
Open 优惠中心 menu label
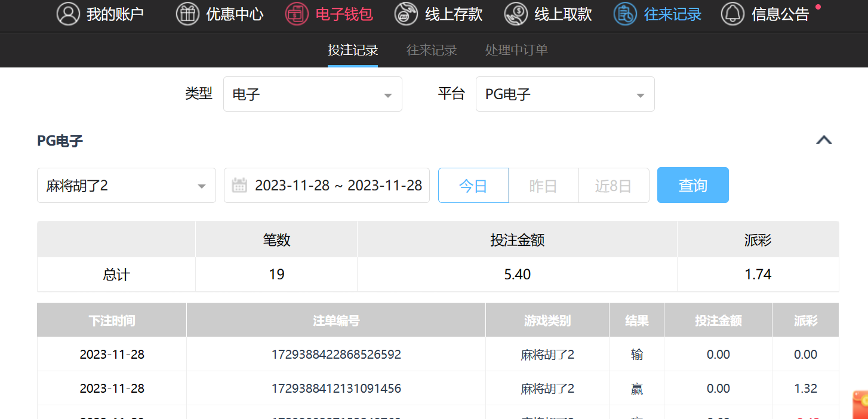click(235, 14)
